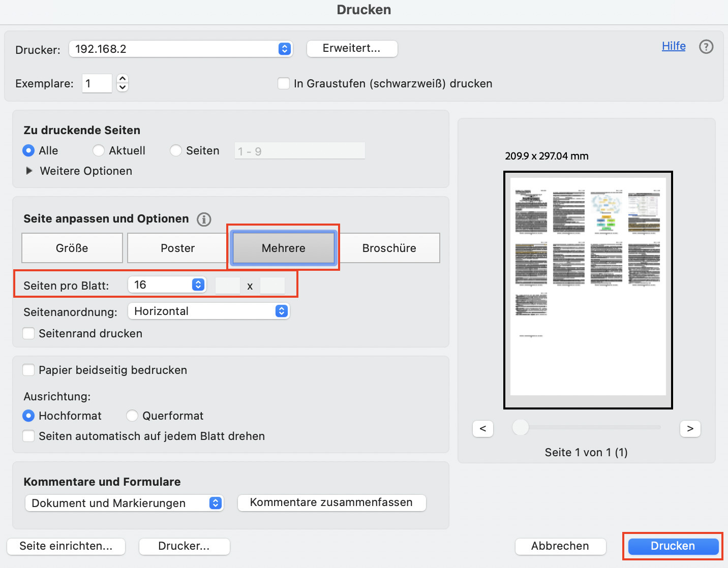728x568 pixels.
Task: Open the Seiten pro Blatt dropdown
Action: [x=167, y=285]
